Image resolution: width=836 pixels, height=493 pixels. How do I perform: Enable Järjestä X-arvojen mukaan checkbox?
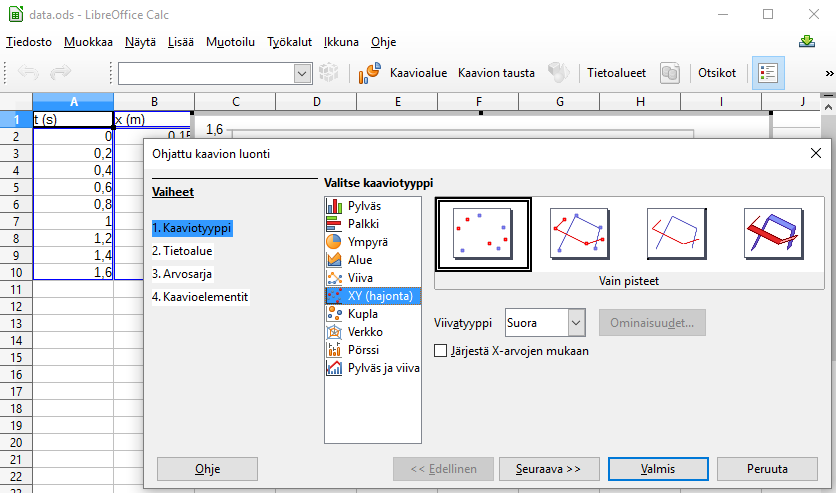tap(441, 351)
